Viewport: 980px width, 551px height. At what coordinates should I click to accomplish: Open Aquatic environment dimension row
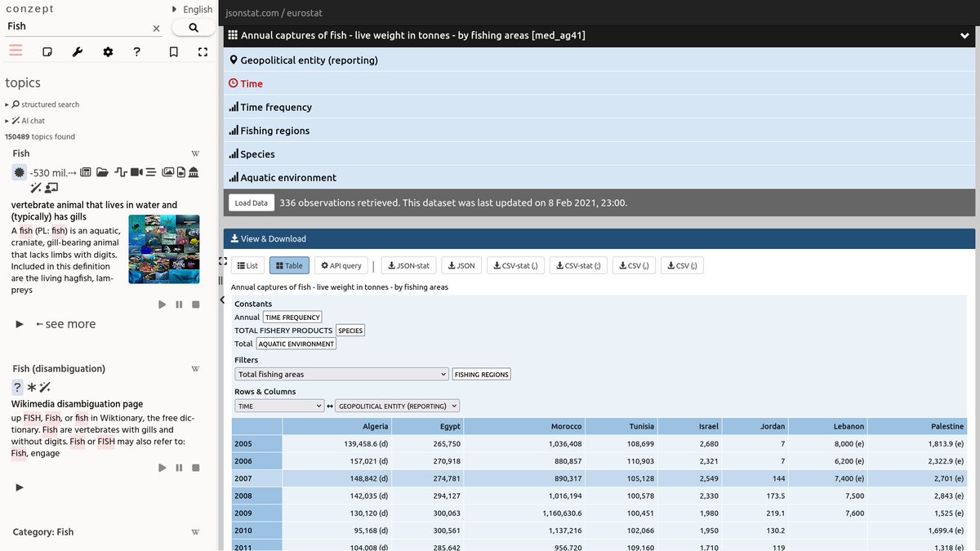(599, 177)
